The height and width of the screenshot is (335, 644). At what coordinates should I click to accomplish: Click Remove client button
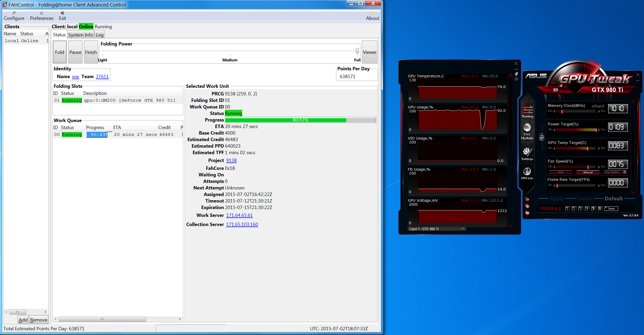coord(39,320)
